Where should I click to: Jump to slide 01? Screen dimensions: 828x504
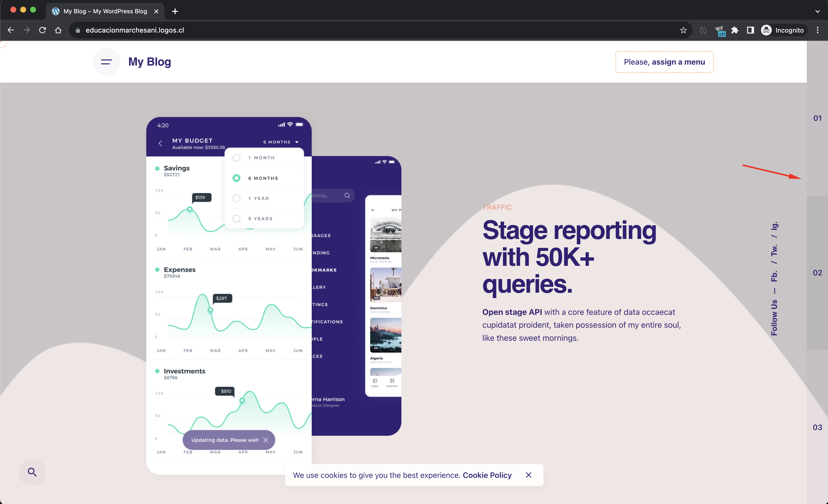pyautogui.click(x=817, y=118)
